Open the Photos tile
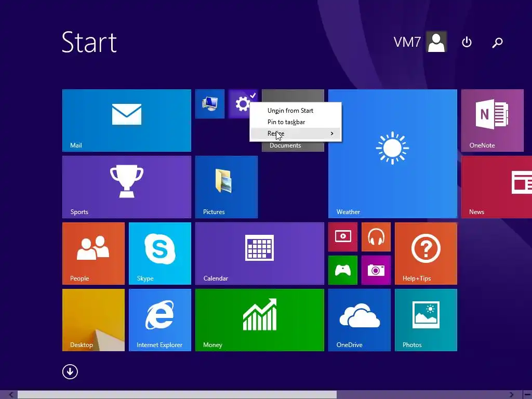The width and height of the screenshot is (532, 399). tap(426, 320)
